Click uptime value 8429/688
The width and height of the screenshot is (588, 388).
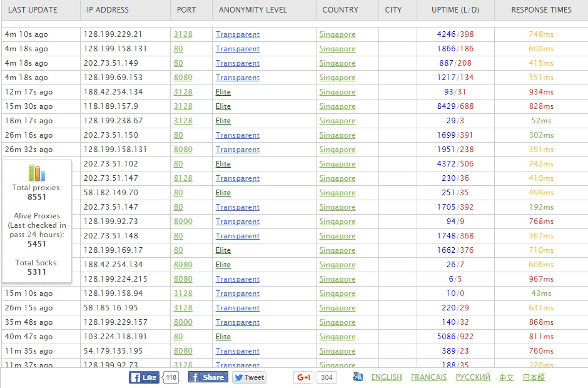(x=455, y=106)
